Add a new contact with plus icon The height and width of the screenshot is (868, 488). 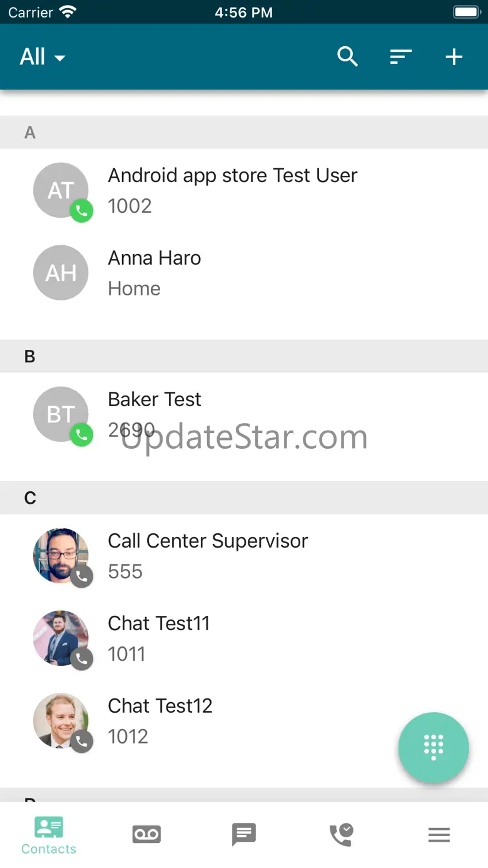point(454,57)
